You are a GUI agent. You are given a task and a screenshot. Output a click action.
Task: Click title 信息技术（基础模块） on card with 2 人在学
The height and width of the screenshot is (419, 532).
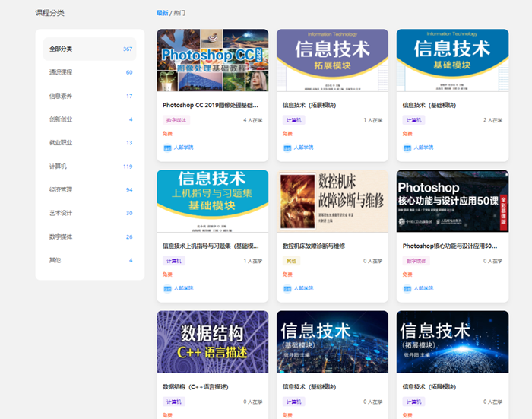[429, 105]
